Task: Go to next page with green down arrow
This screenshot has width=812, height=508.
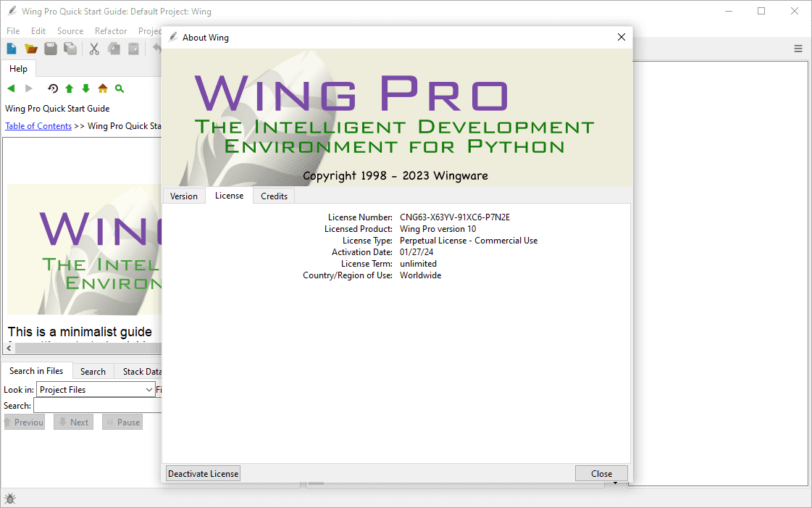Action: pos(86,88)
